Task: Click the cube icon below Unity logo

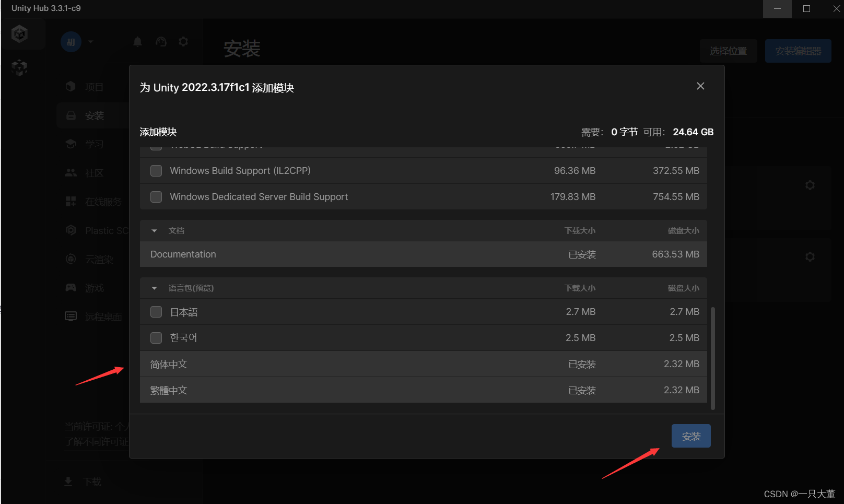Action: click(x=19, y=67)
